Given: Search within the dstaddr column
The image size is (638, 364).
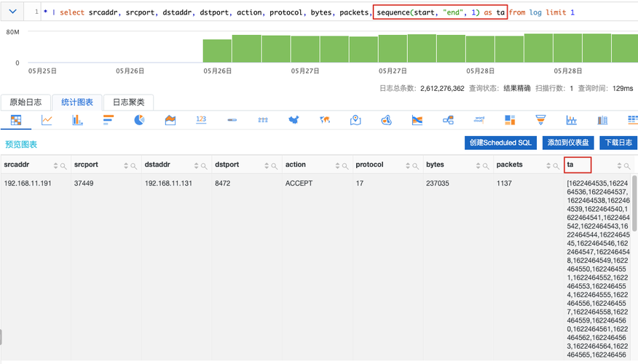Looking at the screenshot, I should pos(204,166).
